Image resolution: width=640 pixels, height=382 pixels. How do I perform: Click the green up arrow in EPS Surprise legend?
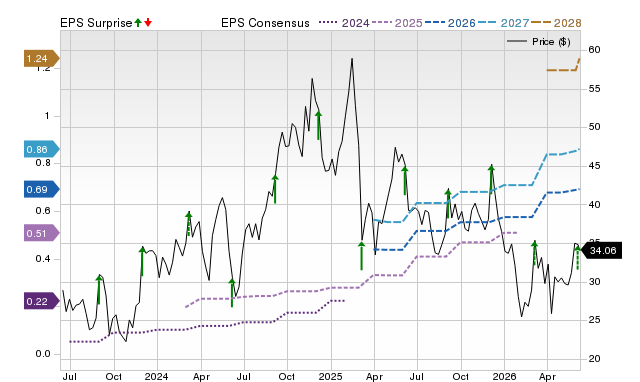point(138,23)
